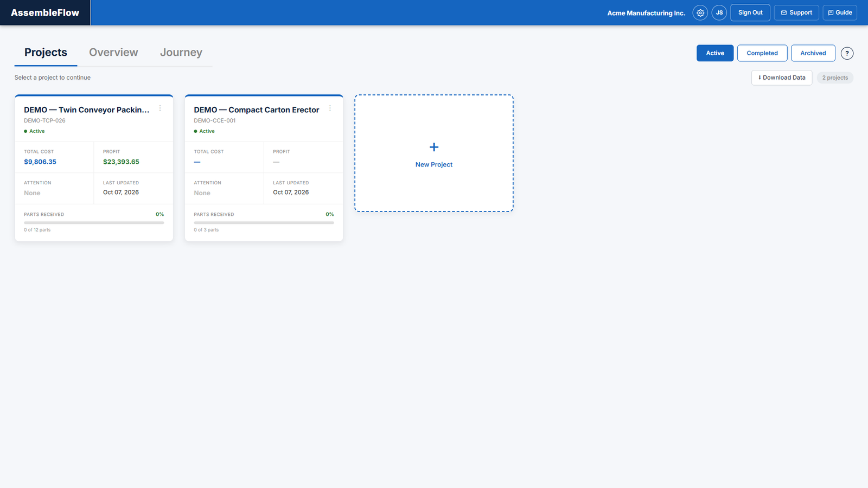Image resolution: width=868 pixels, height=488 pixels.
Task: Click the help question mark icon
Action: pyautogui.click(x=847, y=53)
